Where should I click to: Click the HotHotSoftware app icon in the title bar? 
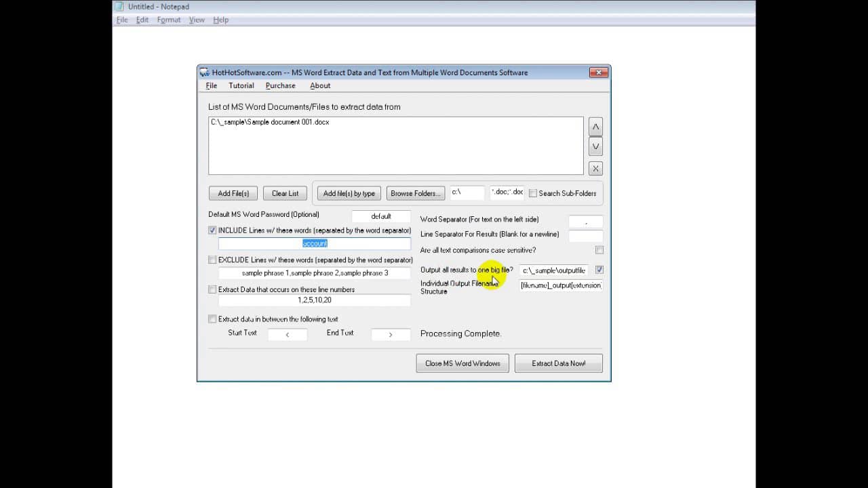click(x=204, y=73)
